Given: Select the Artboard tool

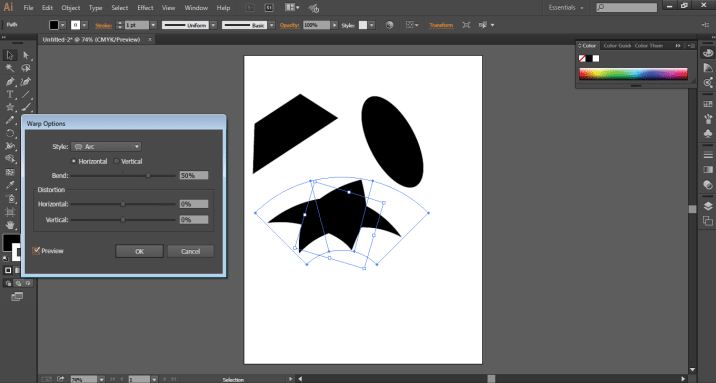Looking at the screenshot, I should pyautogui.click(x=10, y=212).
